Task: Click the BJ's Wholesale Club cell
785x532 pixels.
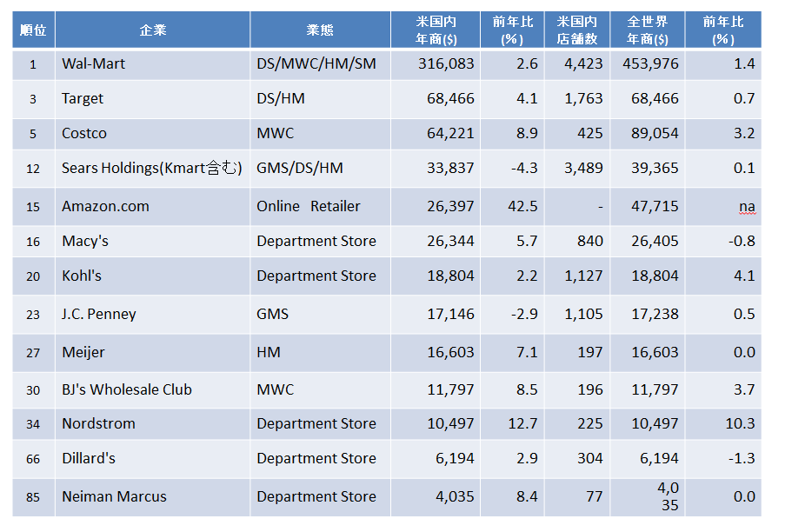Action: (x=153, y=389)
